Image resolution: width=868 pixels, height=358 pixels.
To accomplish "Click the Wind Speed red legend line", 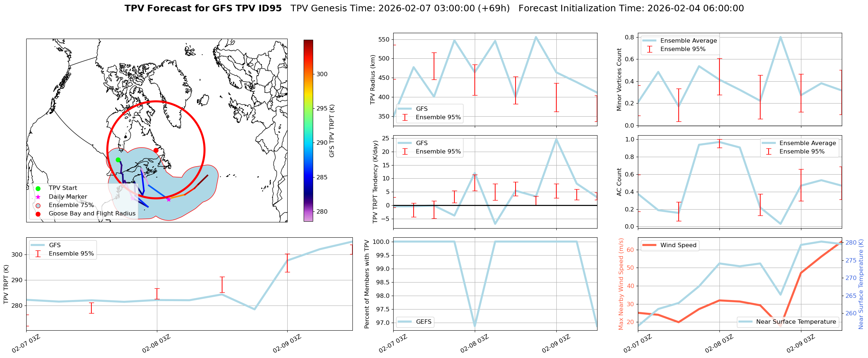I will click(x=649, y=245).
